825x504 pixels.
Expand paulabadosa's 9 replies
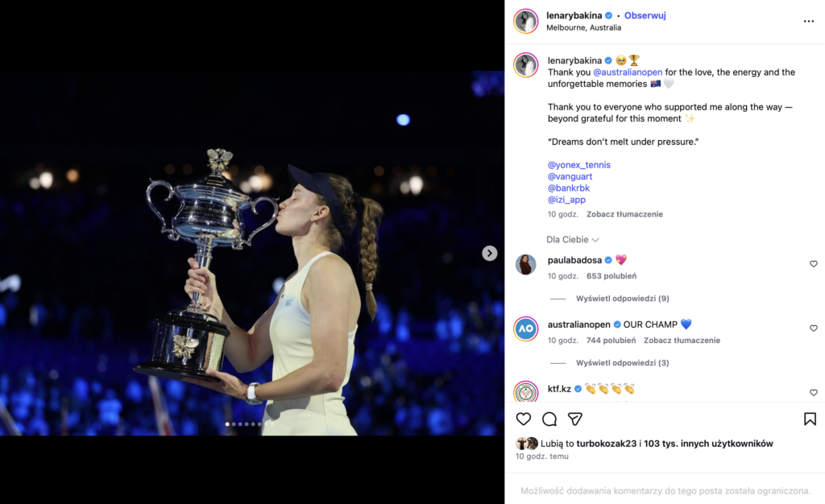tap(622, 299)
